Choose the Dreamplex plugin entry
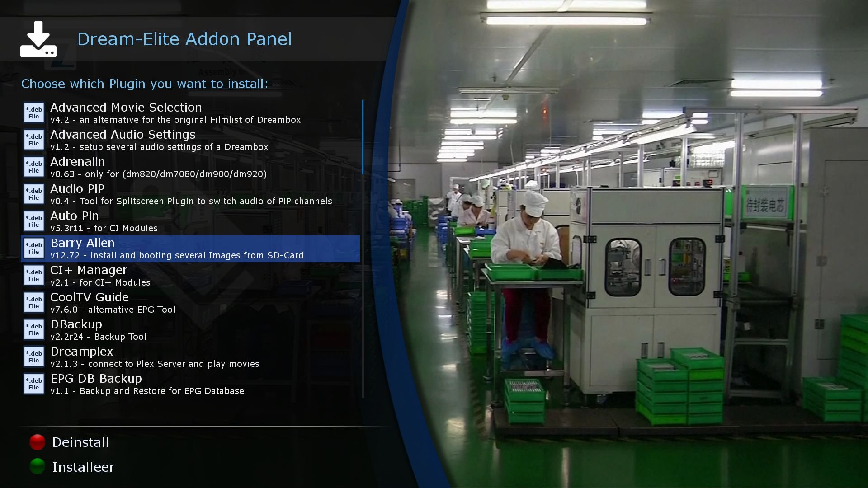 point(190,357)
